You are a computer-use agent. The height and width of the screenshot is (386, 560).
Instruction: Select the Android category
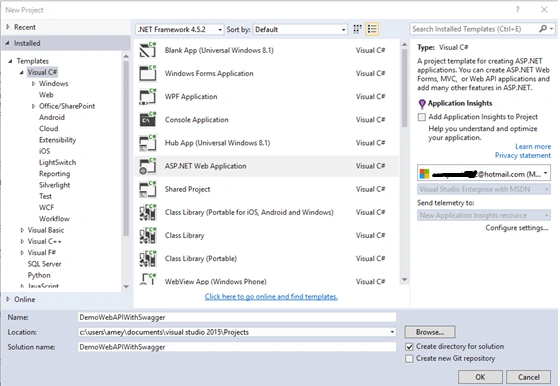coord(52,117)
